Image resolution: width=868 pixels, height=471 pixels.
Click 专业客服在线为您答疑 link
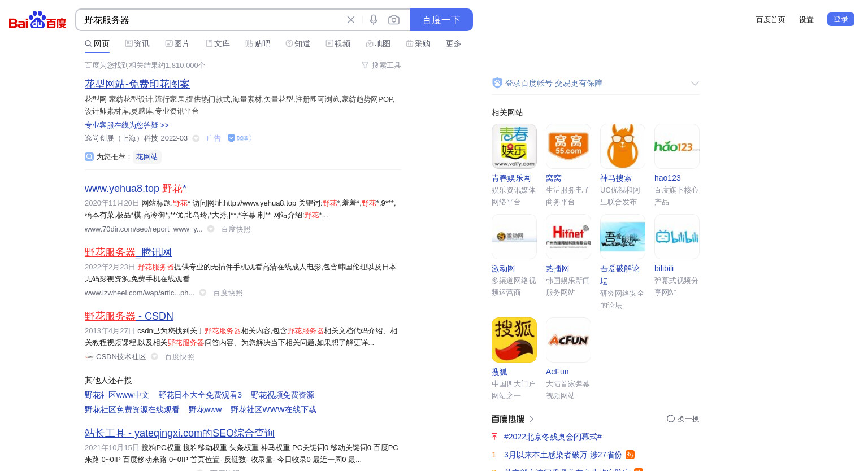[x=127, y=125]
